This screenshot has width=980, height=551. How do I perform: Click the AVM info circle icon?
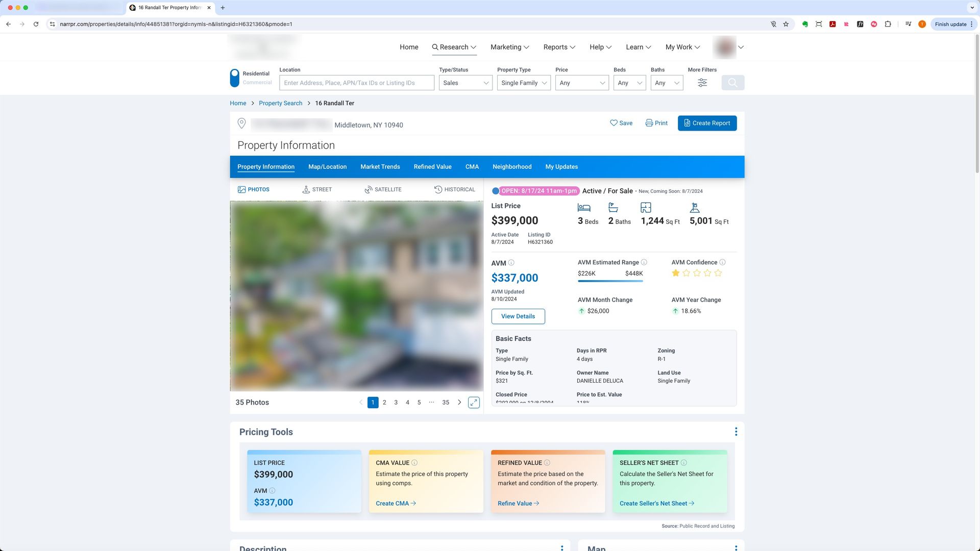point(511,263)
